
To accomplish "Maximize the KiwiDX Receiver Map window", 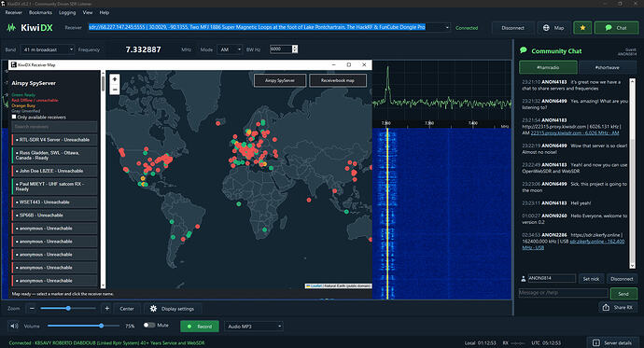I will 349,64.
